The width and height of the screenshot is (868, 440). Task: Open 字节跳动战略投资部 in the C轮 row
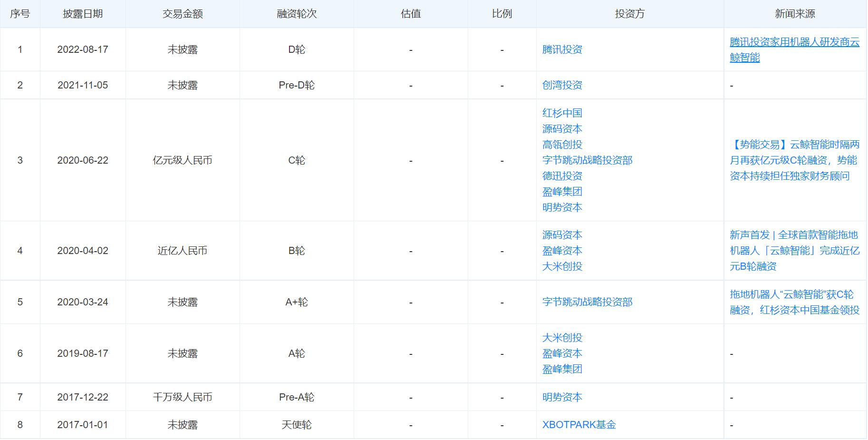(587, 160)
